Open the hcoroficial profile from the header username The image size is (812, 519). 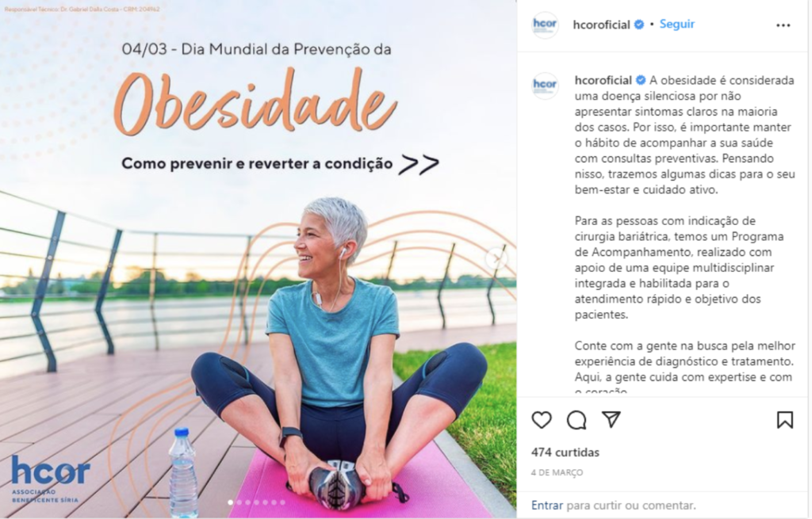601,25
